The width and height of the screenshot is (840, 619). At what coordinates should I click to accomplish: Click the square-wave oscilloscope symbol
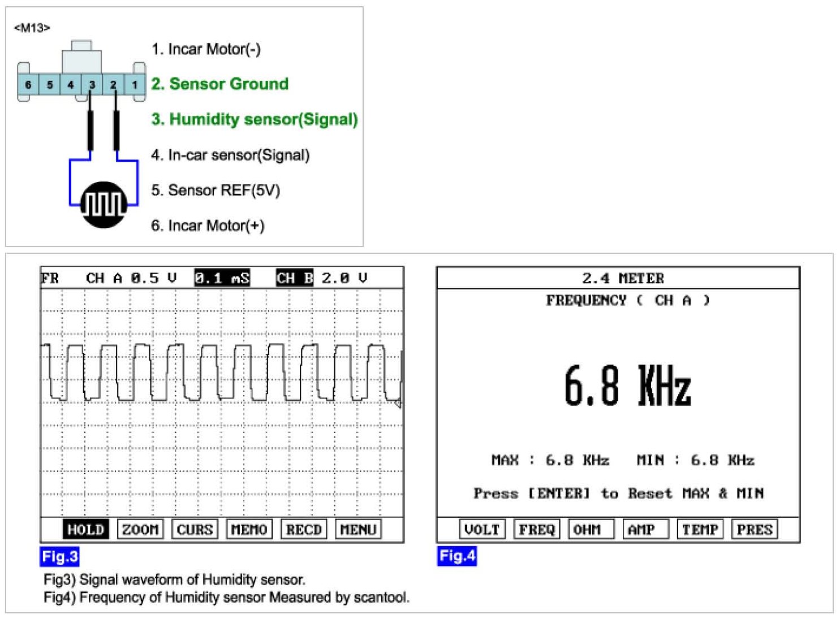[x=104, y=204]
